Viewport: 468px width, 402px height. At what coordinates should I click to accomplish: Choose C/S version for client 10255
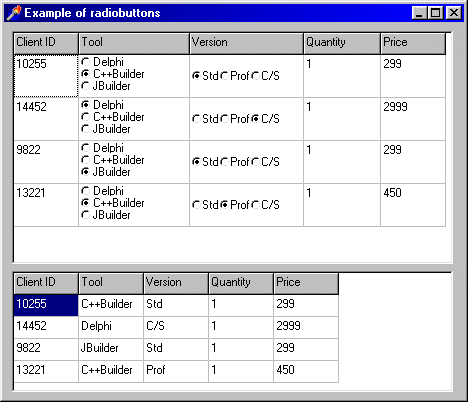(x=256, y=76)
